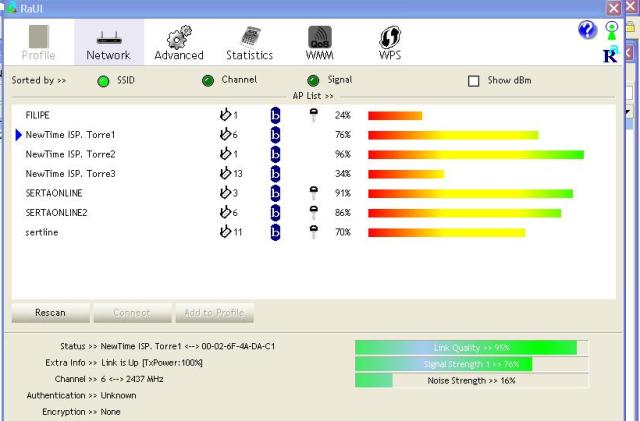This screenshot has height=421, width=640.
Task: Sort AP list by SSID
Action: point(103,81)
